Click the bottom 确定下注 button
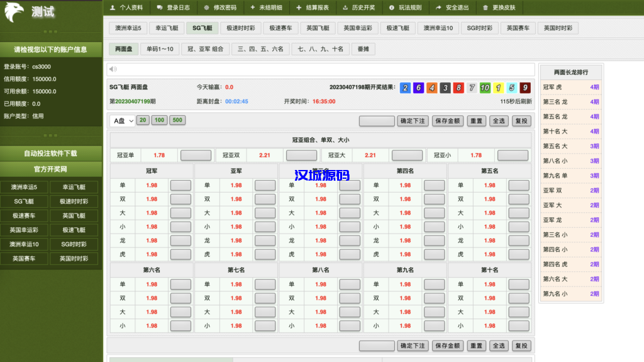 (x=413, y=346)
